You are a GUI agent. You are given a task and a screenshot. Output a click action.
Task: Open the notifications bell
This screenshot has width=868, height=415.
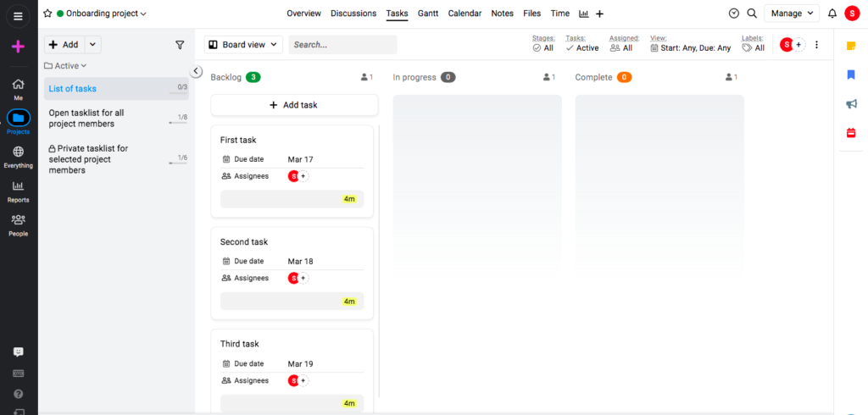832,14
